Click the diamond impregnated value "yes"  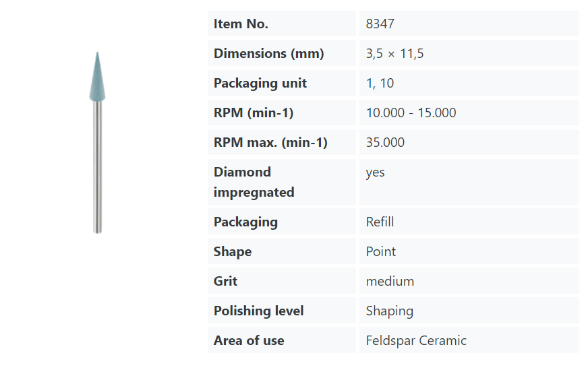click(x=375, y=172)
